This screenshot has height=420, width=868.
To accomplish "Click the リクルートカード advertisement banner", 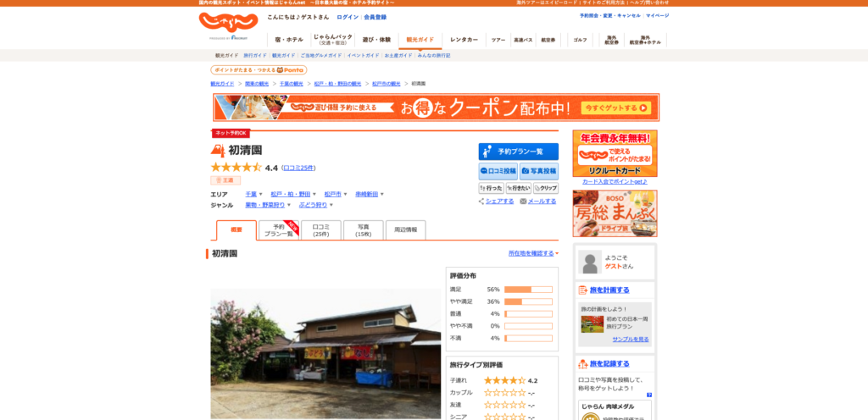I will (615, 153).
